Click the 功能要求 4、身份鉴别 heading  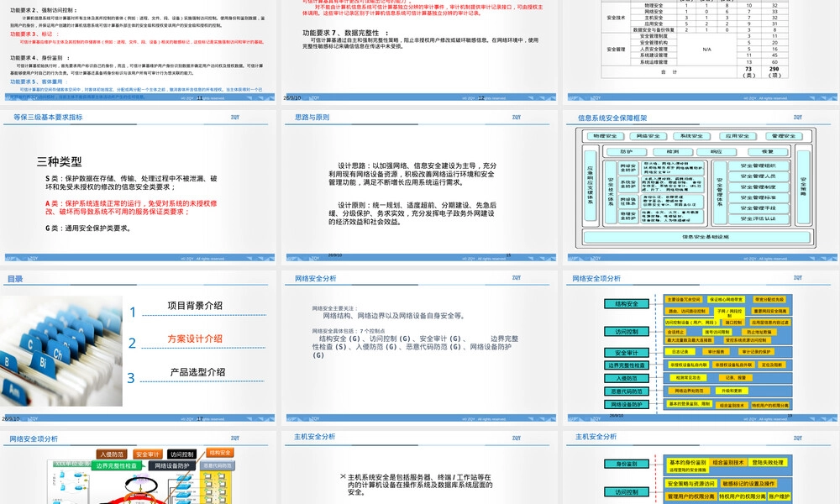pyautogui.click(x=39, y=58)
